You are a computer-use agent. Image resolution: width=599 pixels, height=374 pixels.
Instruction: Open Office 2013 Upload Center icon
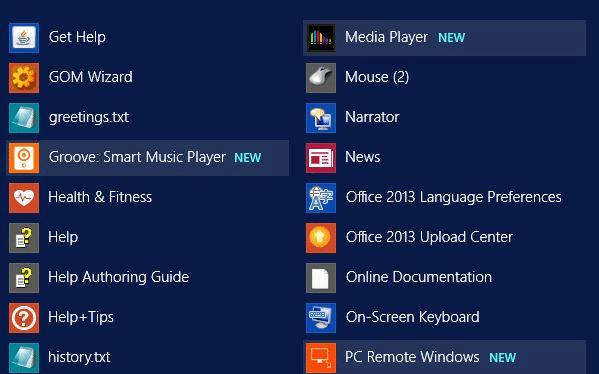pos(321,238)
